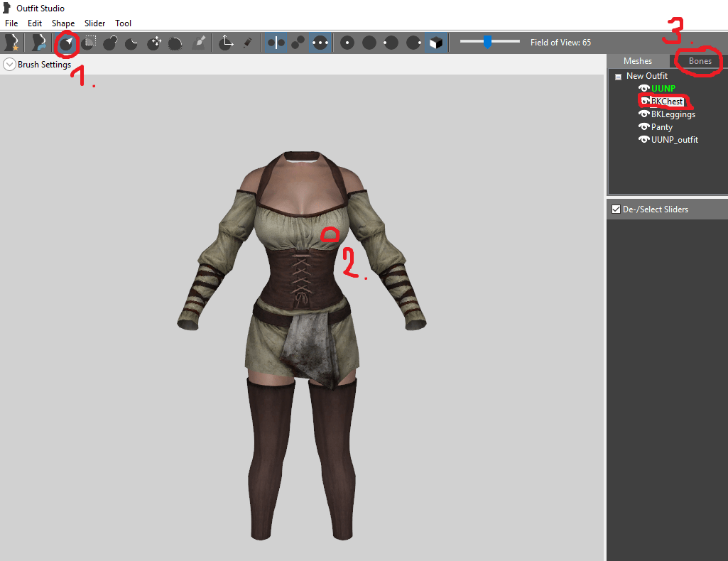Image resolution: width=728 pixels, height=561 pixels.
Task: Toggle perspective view cube icon
Action: 435,43
